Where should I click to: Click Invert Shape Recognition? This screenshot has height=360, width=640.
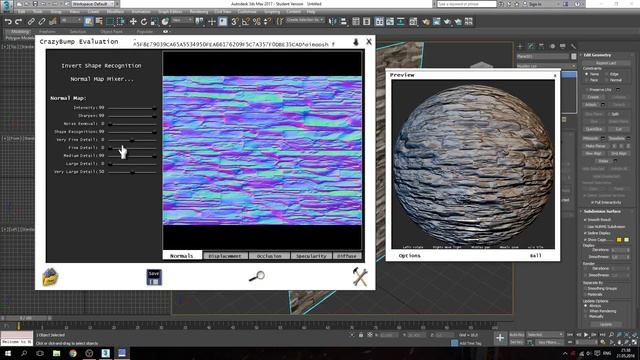pos(101,66)
